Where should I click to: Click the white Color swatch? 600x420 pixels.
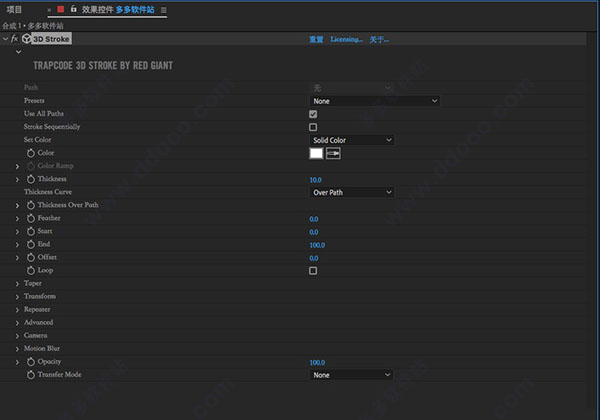(316, 153)
